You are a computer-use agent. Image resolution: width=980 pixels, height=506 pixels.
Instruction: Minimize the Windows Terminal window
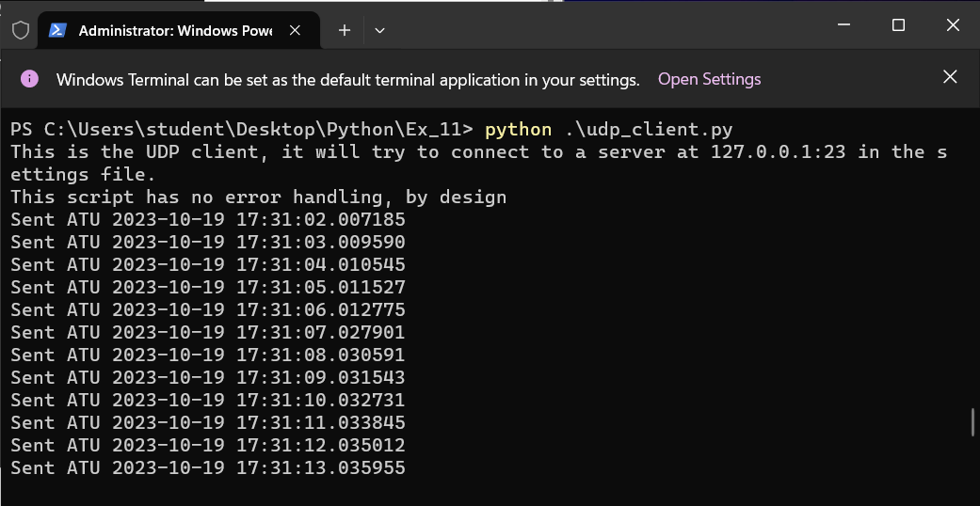coord(843,25)
